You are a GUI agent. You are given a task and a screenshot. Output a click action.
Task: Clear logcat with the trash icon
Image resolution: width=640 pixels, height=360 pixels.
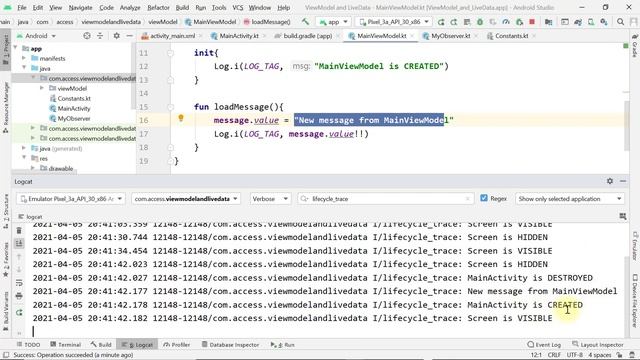pyautogui.click(x=19, y=230)
